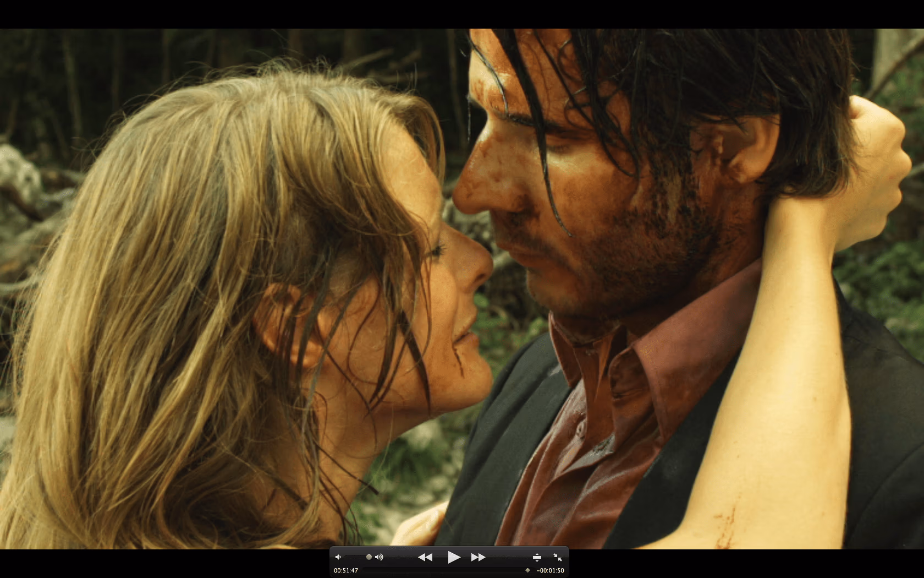Screen dimensions: 924x578
Task: Click elapsed time 00:51:47
Action: [346, 570]
